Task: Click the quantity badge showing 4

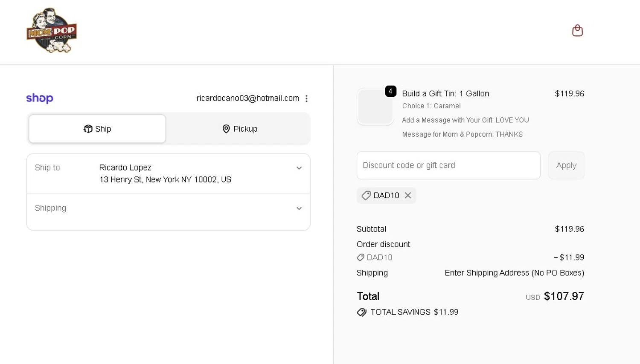Action: click(390, 91)
